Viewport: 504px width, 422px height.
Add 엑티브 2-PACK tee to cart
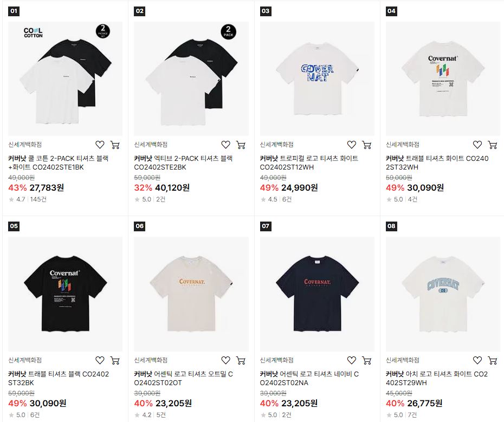click(241, 145)
